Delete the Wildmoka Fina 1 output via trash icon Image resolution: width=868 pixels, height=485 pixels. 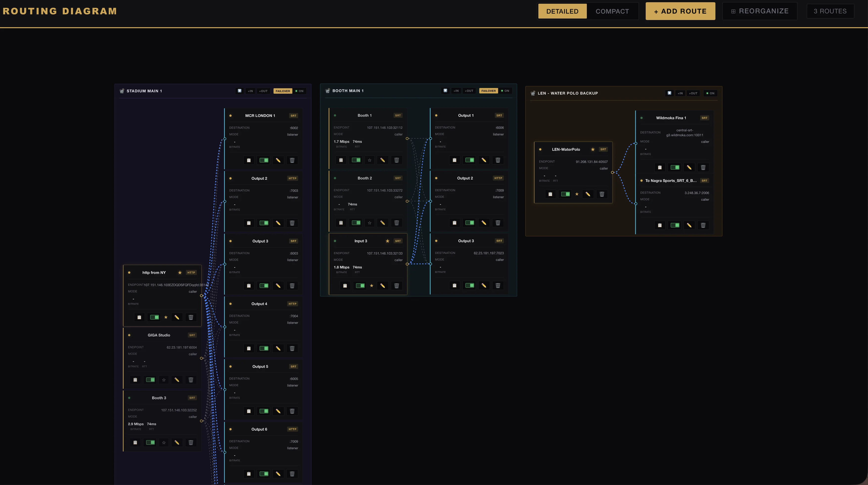click(703, 167)
